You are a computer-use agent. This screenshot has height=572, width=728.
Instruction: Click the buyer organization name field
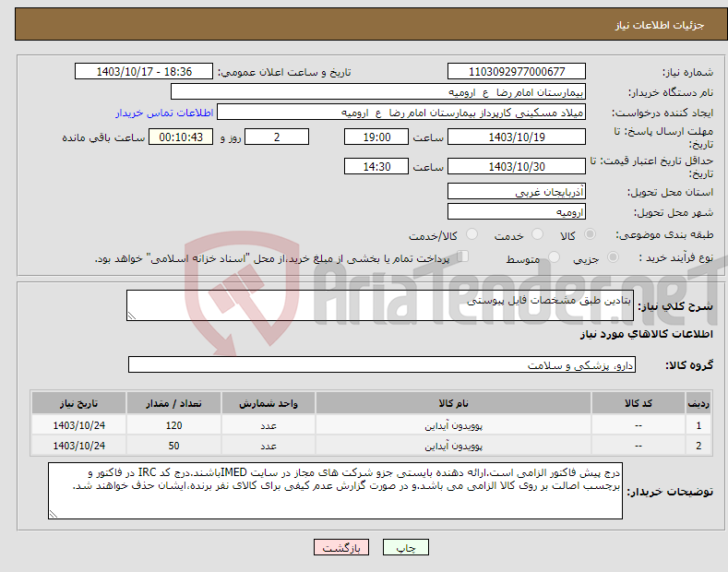click(378, 92)
